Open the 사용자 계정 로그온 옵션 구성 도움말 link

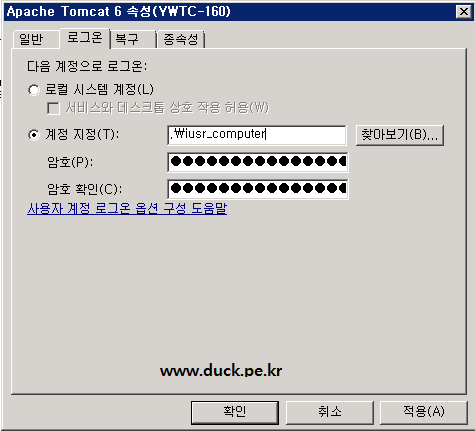[x=127, y=209]
